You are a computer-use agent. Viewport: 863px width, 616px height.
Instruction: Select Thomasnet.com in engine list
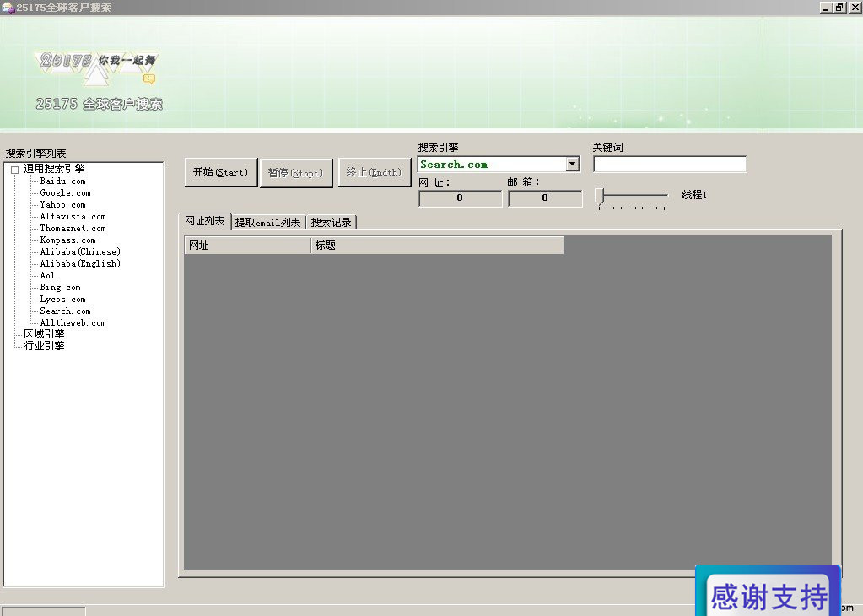pyautogui.click(x=73, y=229)
